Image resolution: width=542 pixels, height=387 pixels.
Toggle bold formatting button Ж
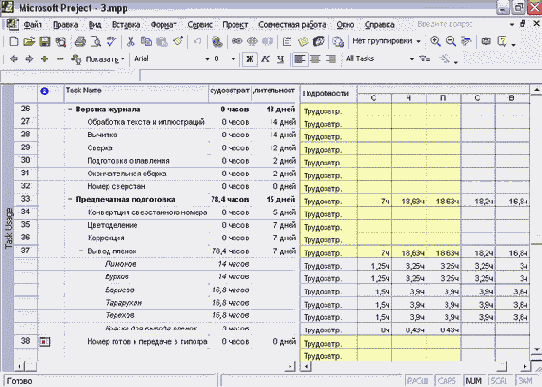(250, 59)
